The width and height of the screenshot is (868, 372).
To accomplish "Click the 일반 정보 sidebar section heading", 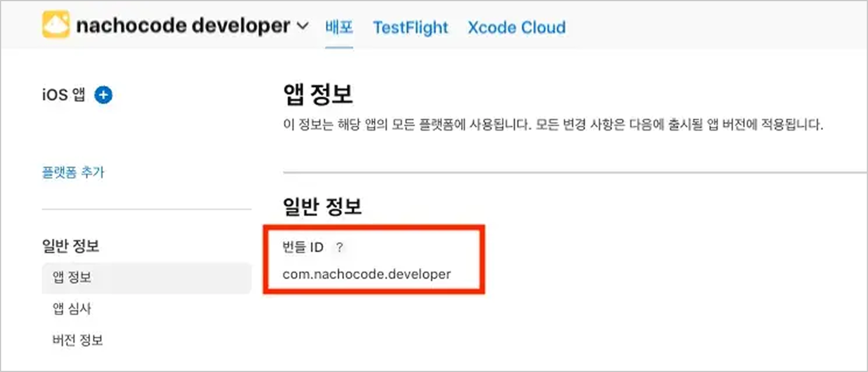I will pyautogui.click(x=70, y=246).
